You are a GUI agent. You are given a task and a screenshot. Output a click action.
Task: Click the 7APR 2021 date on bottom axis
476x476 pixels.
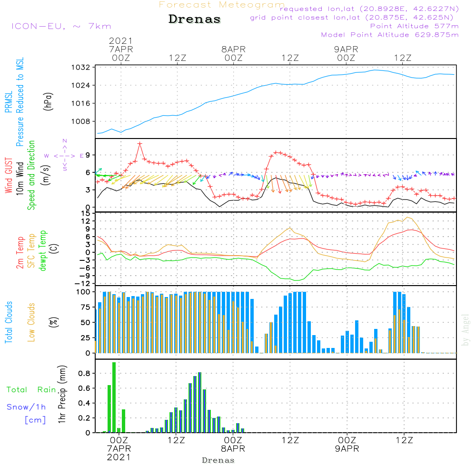point(119,452)
